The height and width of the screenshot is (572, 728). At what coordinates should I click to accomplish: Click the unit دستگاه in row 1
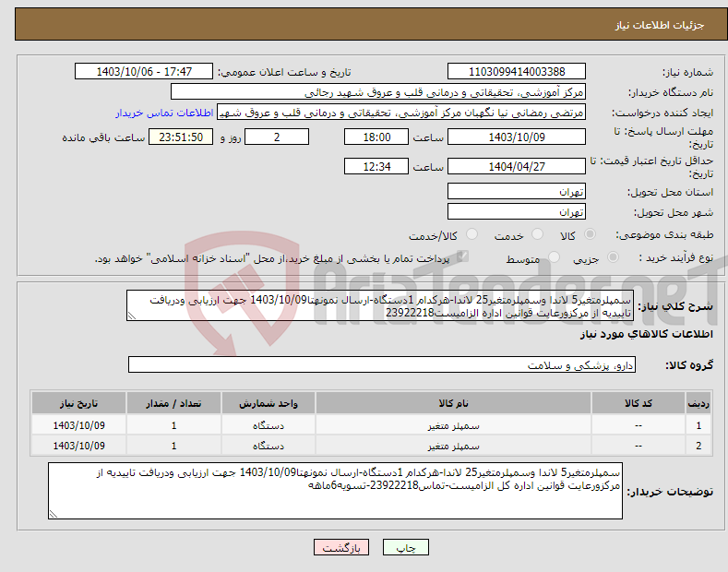(269, 425)
